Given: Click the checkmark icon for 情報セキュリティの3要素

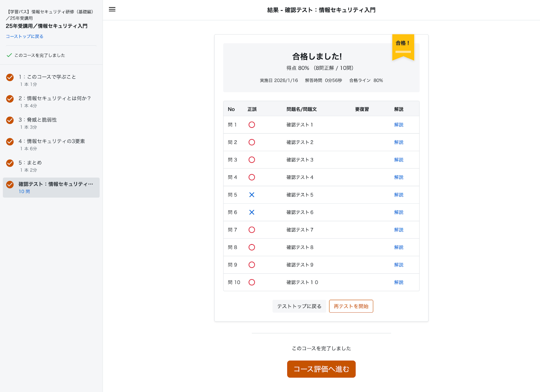Looking at the screenshot, I should 10,142.
